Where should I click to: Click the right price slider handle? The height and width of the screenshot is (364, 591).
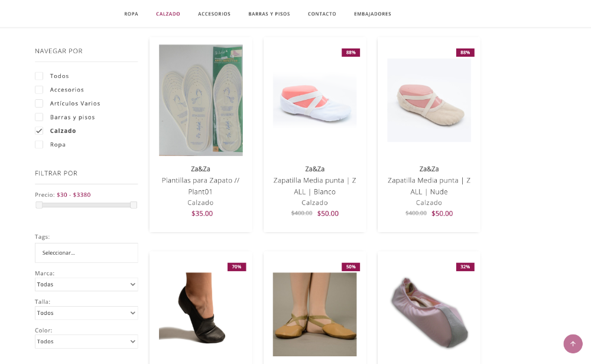point(134,205)
